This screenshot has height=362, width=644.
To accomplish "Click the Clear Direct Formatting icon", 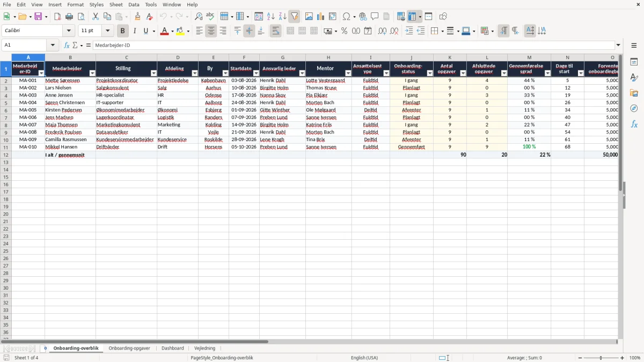I will [149, 17].
